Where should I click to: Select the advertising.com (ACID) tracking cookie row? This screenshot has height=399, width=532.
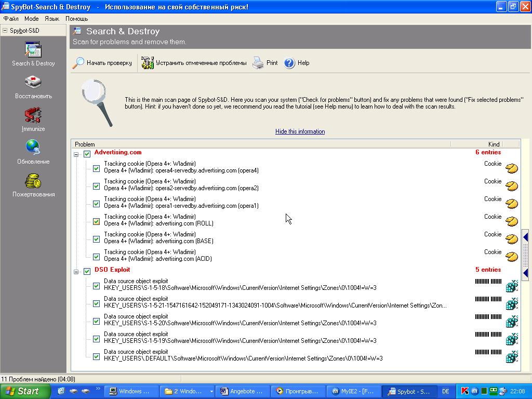(296, 255)
